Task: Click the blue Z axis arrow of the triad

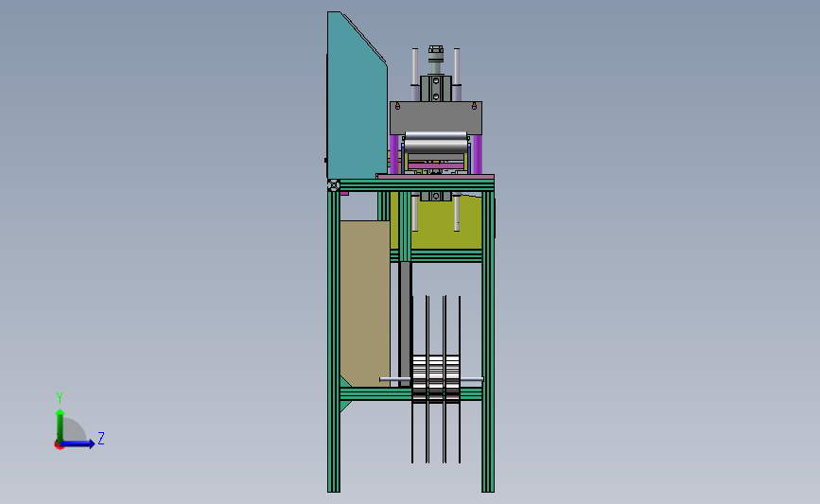Action: 79,443
